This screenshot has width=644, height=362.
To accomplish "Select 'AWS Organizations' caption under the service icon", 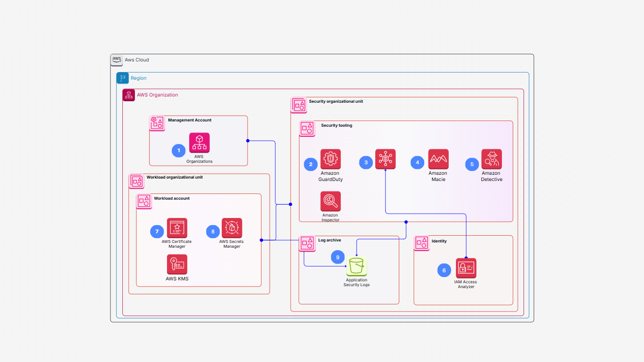I will click(199, 159).
